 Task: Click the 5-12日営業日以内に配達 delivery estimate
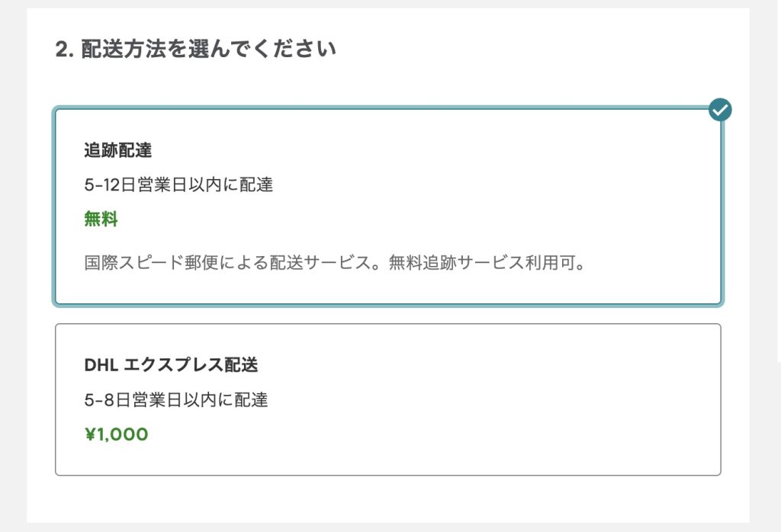pos(178,185)
